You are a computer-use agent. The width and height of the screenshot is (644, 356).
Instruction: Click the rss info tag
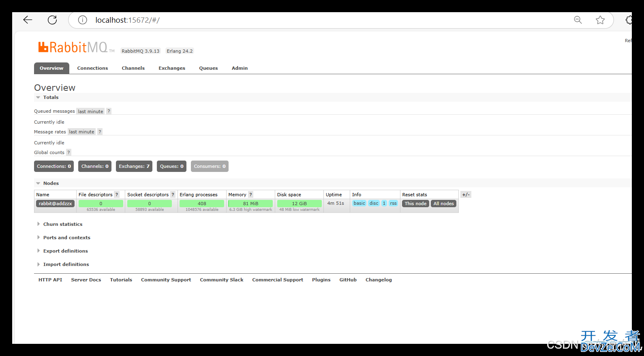(393, 204)
